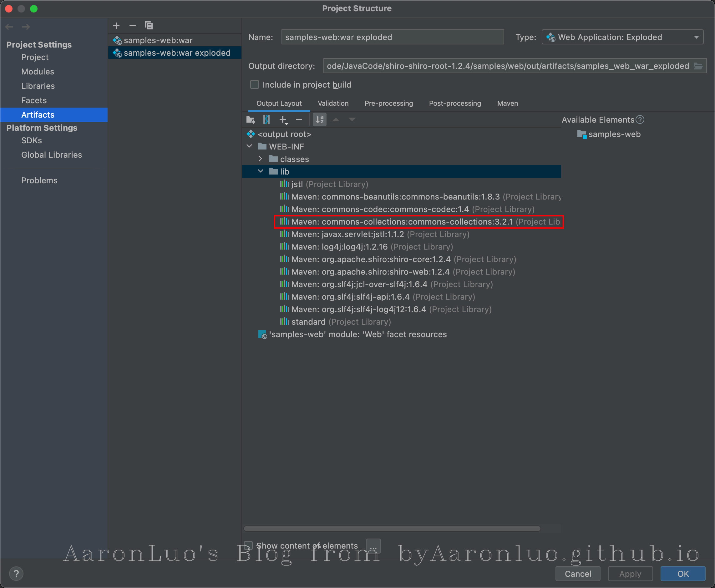715x588 pixels.
Task: Click the add artifact plus icon
Action: coord(116,26)
